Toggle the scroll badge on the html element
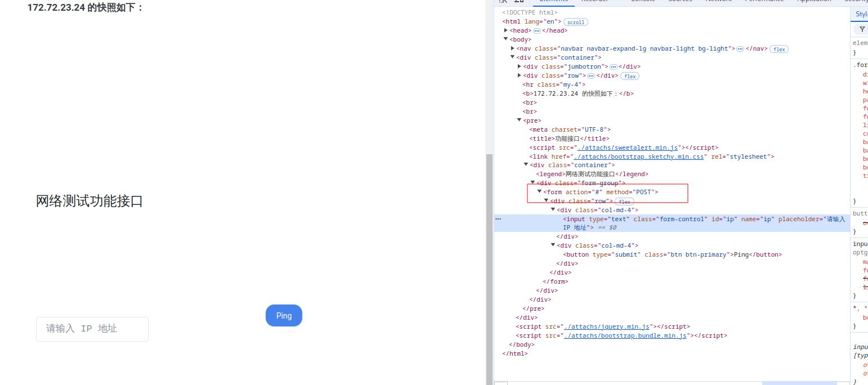 (x=575, y=22)
